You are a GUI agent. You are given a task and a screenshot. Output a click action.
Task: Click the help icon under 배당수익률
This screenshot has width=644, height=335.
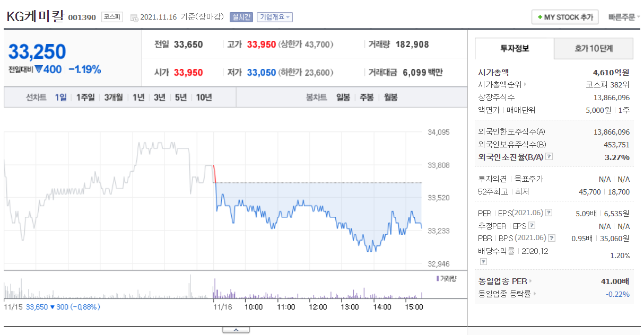483,261
